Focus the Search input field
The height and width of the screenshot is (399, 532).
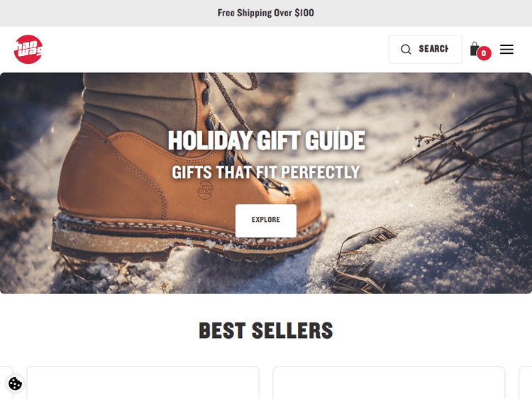coord(426,49)
